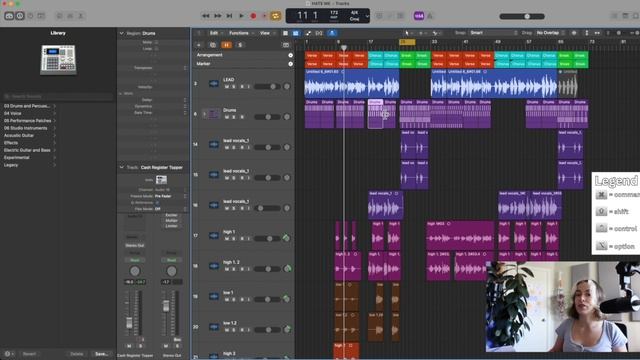Click the Drums track instrument icon

pos(213,114)
